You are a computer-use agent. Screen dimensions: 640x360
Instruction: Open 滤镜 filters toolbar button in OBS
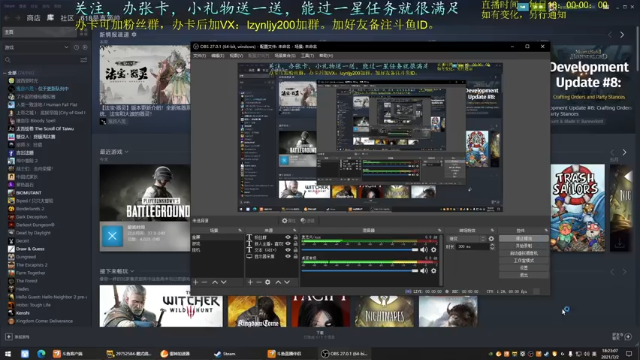tap(308, 221)
